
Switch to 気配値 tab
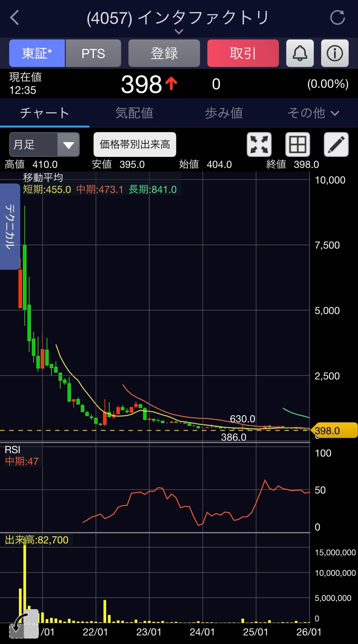pos(134,113)
